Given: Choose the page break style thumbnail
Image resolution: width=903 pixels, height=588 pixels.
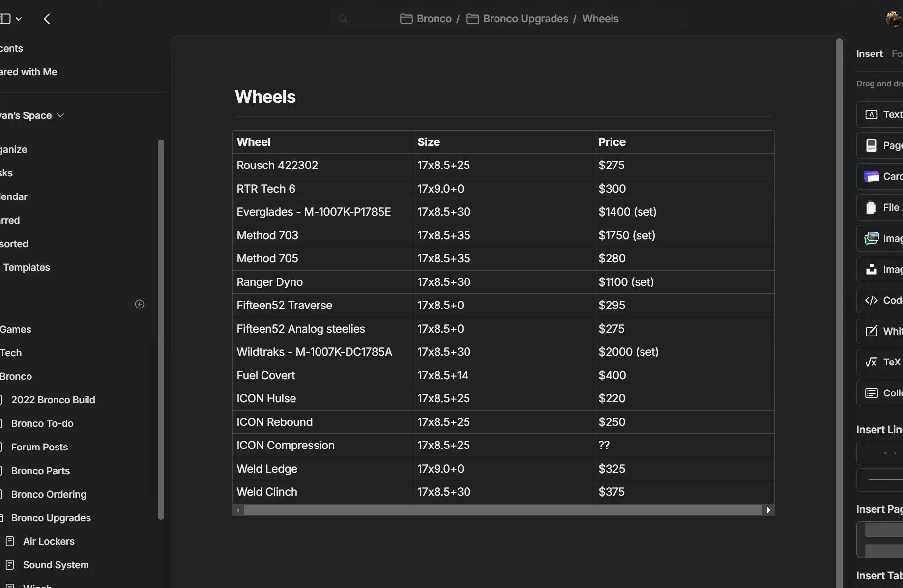Looking at the screenshot, I should pos(880,540).
